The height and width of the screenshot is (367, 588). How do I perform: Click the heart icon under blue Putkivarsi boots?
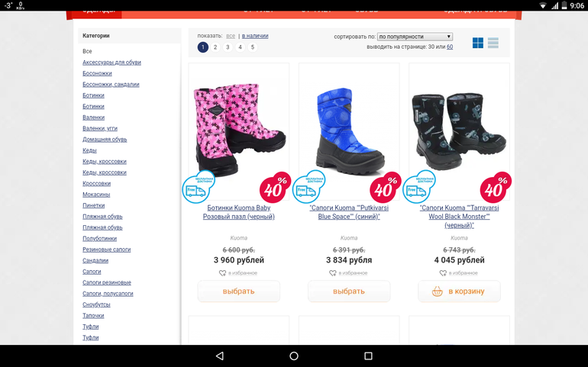(x=333, y=273)
